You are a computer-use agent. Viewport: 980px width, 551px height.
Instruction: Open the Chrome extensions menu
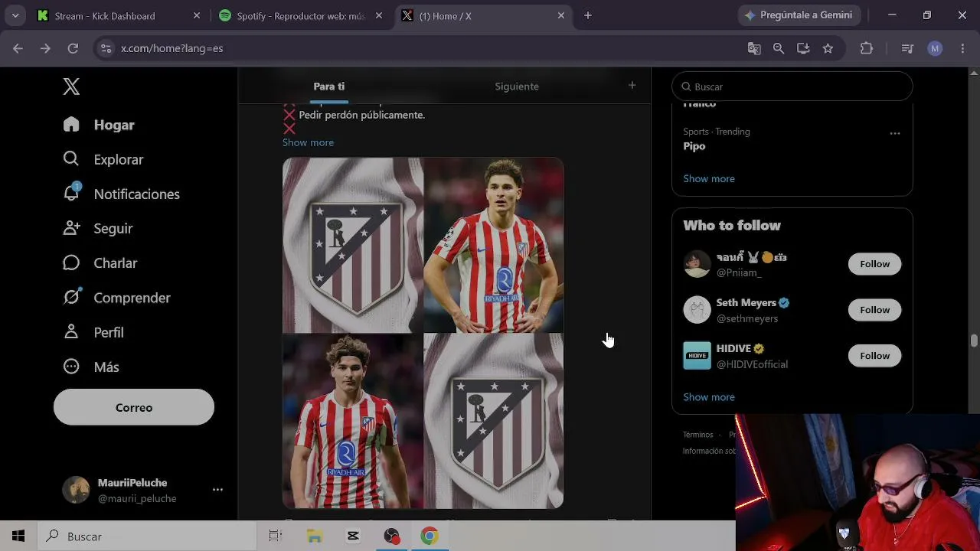[867, 48]
